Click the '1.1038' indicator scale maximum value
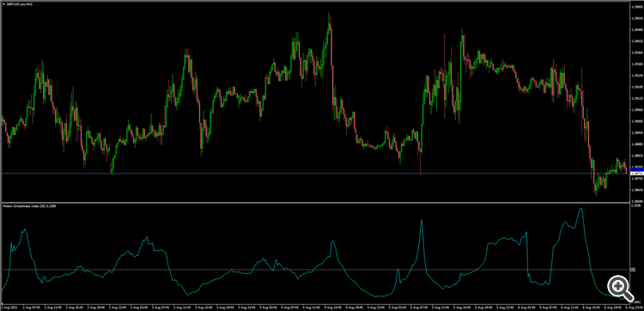Image resolution: width=644 pixels, height=311 pixels. coord(635,205)
